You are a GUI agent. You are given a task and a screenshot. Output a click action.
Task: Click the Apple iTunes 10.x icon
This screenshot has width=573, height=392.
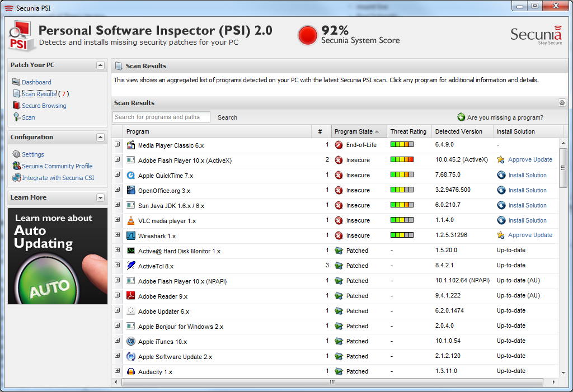[x=131, y=341]
